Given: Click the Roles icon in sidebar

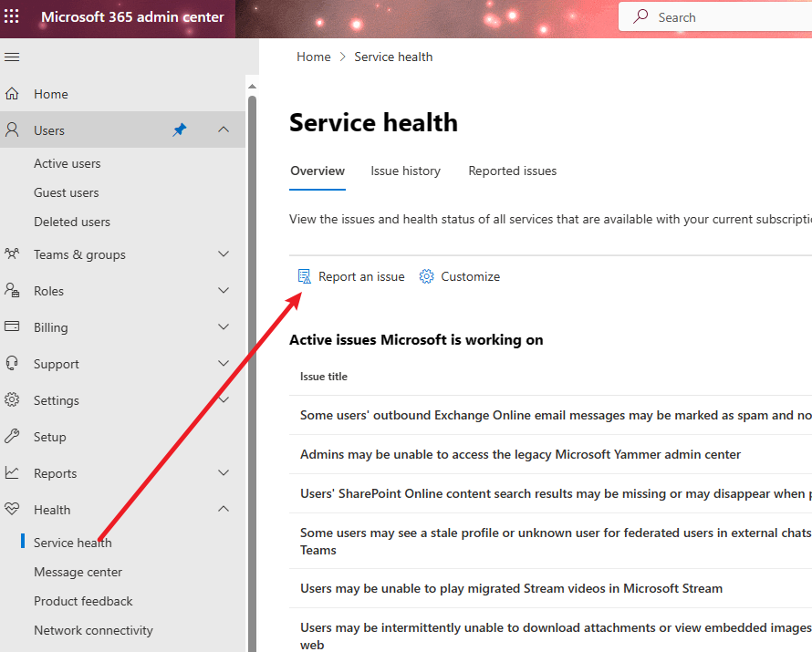Looking at the screenshot, I should pos(12,290).
